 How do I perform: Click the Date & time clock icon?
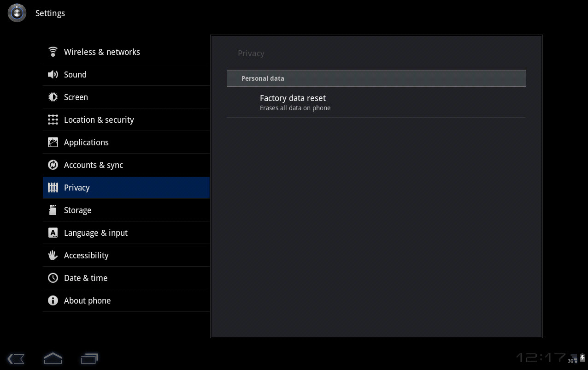tap(53, 278)
